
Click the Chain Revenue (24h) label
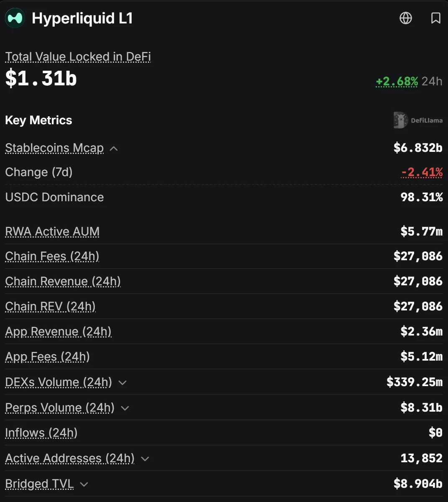click(63, 281)
